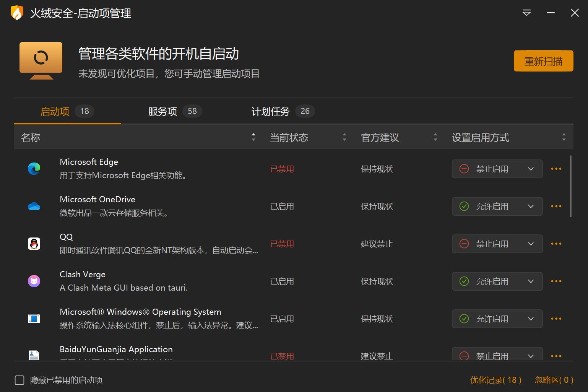Click 'A Clash Meta GUI based on tauri.' description
The image size is (588, 392).
click(124, 288)
